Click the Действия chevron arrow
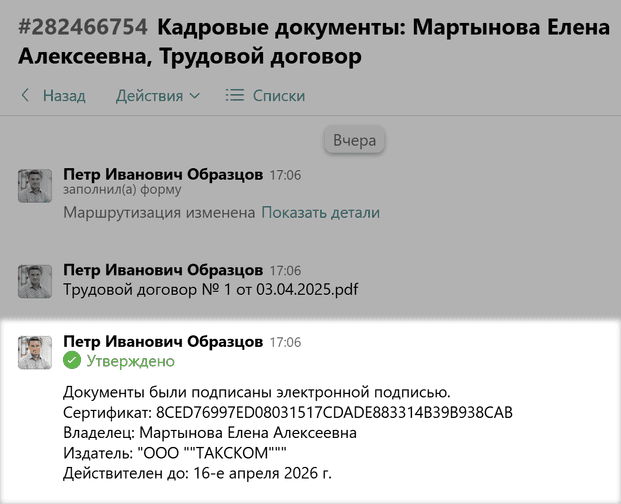621x504 pixels. click(x=194, y=96)
